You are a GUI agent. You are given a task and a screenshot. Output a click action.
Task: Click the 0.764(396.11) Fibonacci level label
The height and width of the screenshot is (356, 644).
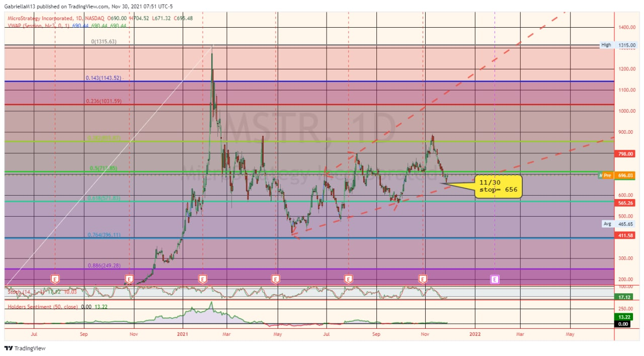click(104, 235)
